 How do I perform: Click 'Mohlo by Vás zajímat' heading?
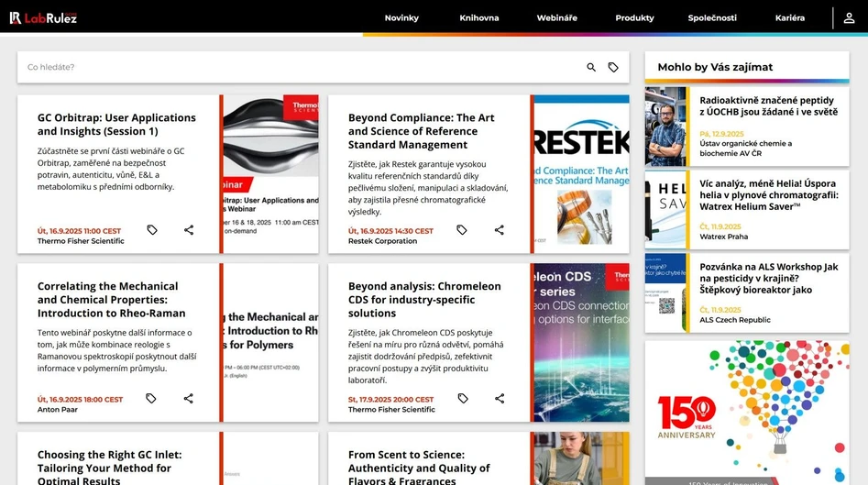coord(715,67)
